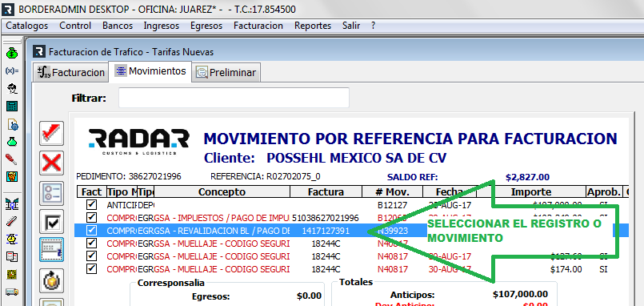Uncheck Fact box for ANTICIPO B12127 row
Viewport: 644px width, 306px height.
[91, 204]
